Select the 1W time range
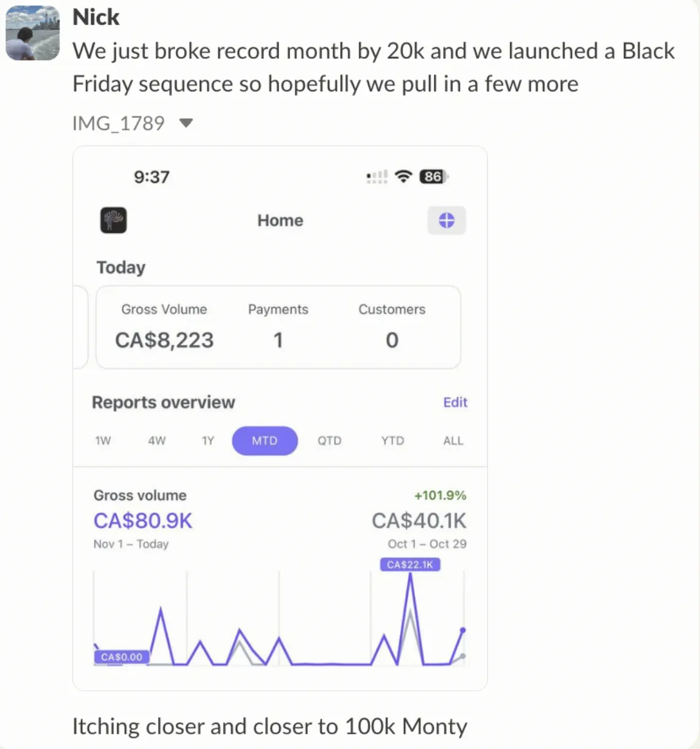 103,441
